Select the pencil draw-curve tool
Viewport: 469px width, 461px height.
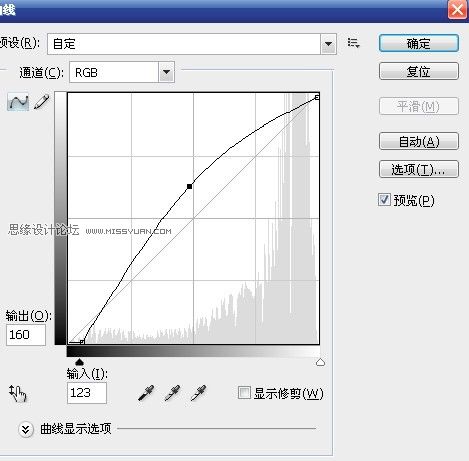click(x=42, y=101)
